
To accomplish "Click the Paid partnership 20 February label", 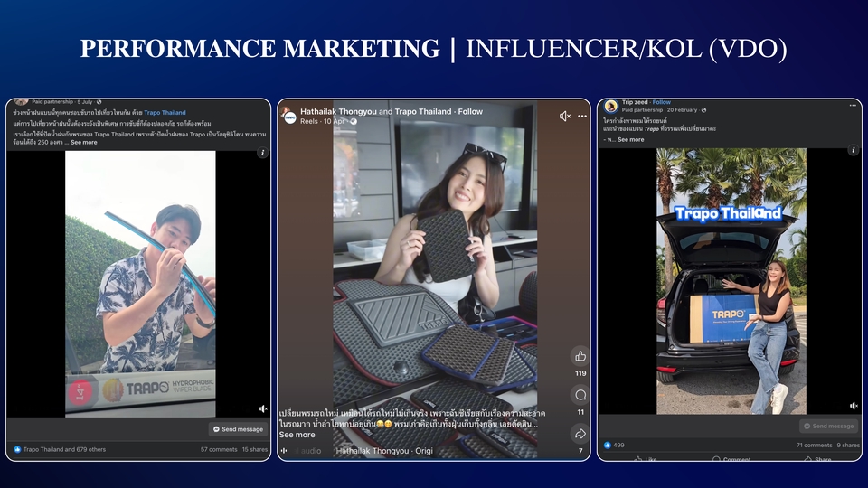I will click(x=659, y=110).
